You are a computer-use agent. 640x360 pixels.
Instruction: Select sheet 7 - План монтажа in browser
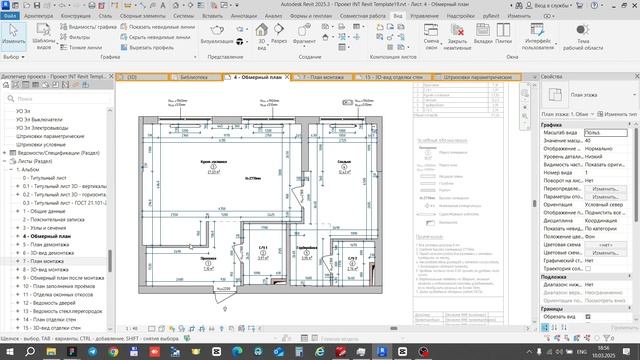[x=43, y=261]
